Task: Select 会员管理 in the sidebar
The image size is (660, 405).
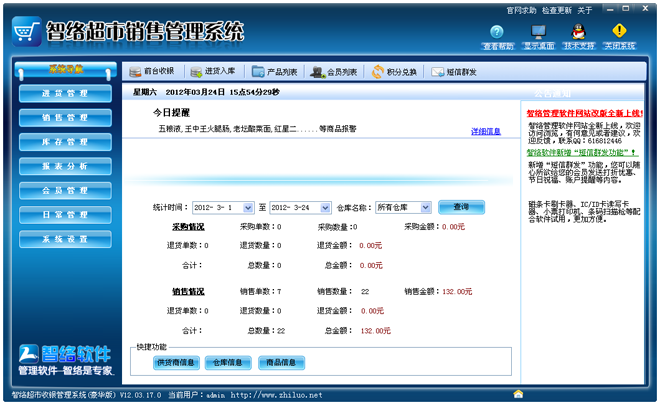Action: (65, 191)
